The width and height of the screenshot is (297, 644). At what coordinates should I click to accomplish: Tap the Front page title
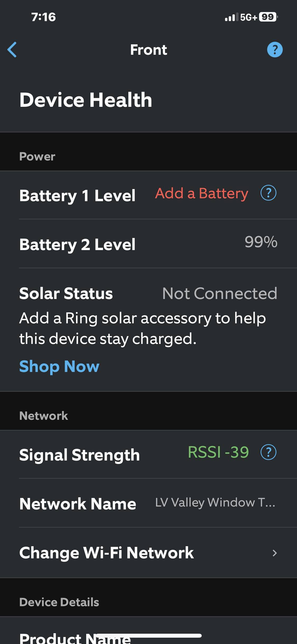point(148,50)
